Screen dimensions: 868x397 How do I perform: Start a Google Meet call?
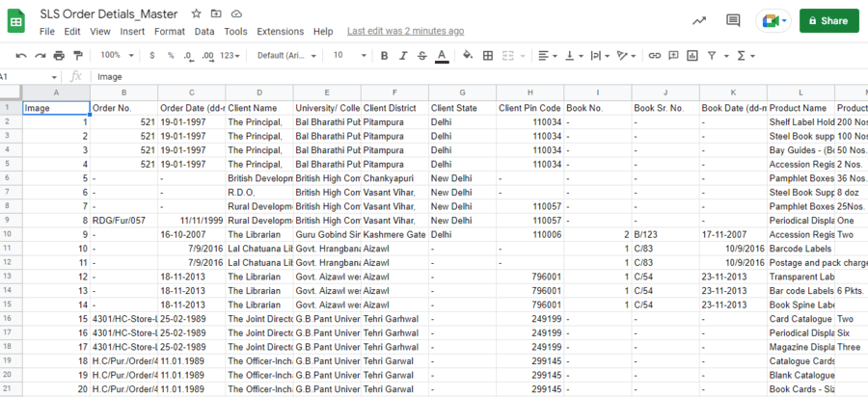click(773, 21)
